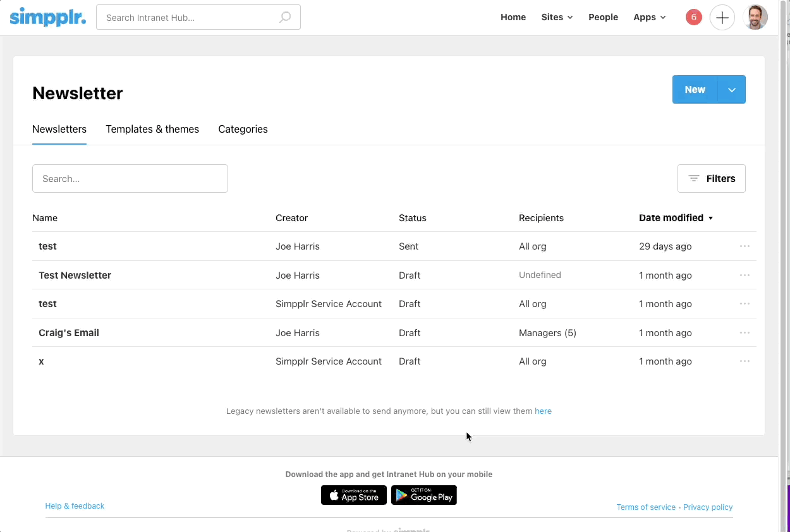This screenshot has height=532, width=790.
Task: Click the plus create icon
Action: 722,18
